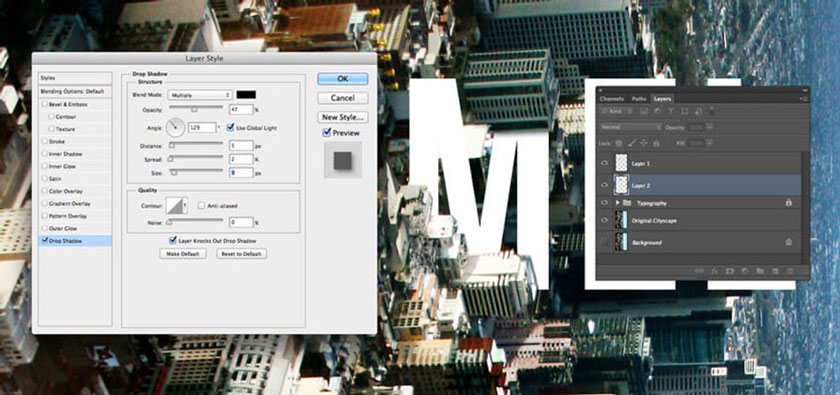Expand the Typography layer group
The height and width of the screenshot is (395, 840).
click(x=618, y=203)
